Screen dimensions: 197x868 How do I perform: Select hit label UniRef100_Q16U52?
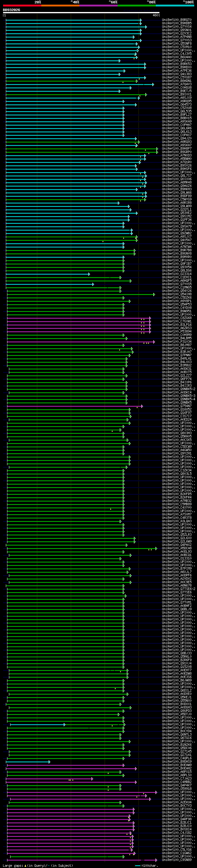click(x=177, y=410)
